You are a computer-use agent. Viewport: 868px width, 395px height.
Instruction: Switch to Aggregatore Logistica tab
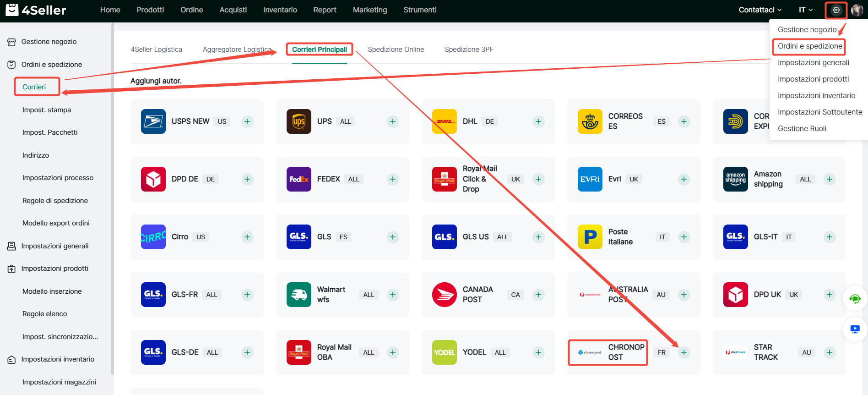(x=237, y=49)
